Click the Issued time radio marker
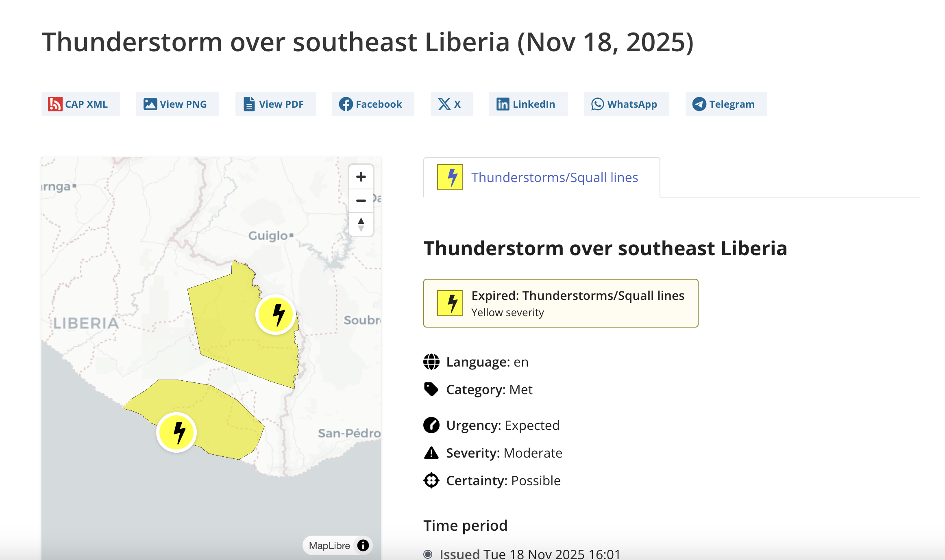Viewport: 945px width, 560px height. [x=428, y=554]
